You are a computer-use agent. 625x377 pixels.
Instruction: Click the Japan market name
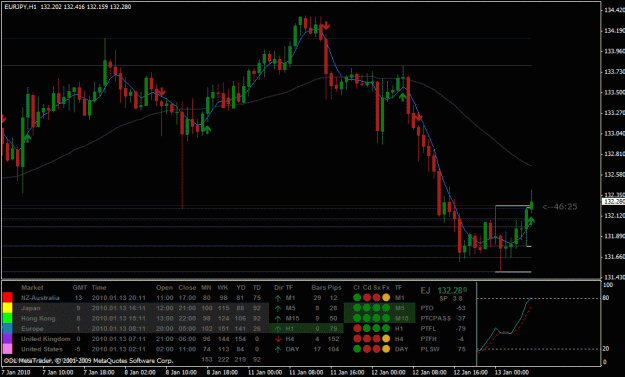(x=31, y=308)
